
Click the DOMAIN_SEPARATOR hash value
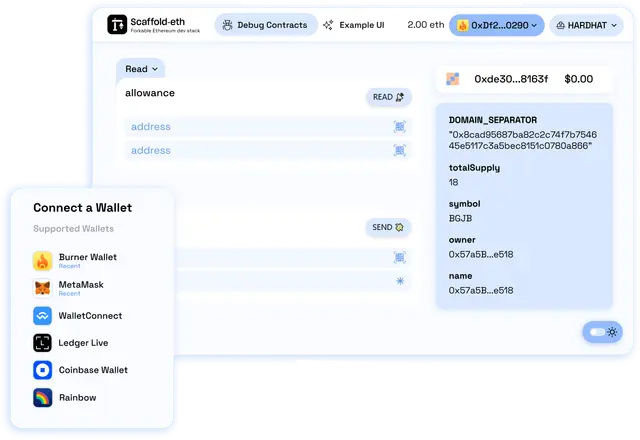coord(522,140)
